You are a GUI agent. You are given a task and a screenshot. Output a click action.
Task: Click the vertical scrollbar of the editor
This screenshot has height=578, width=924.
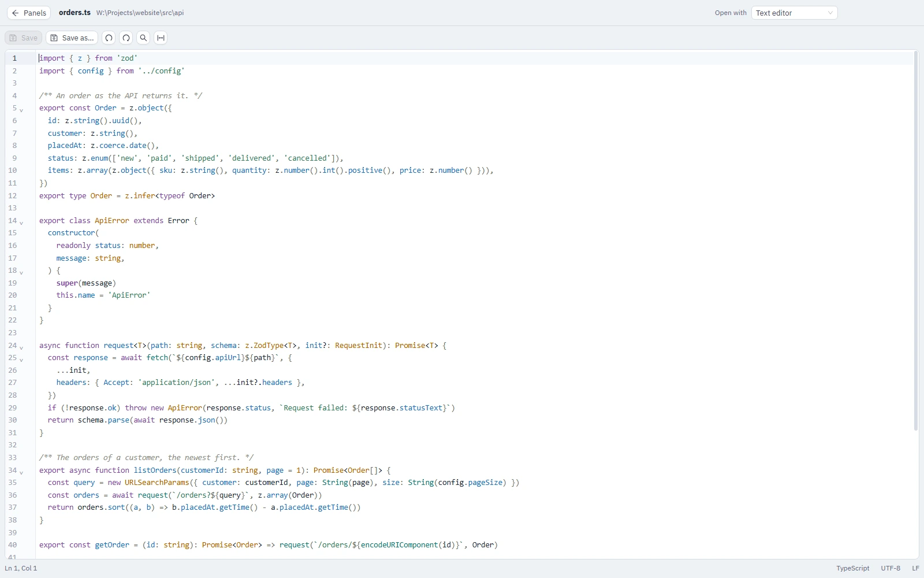click(916, 241)
